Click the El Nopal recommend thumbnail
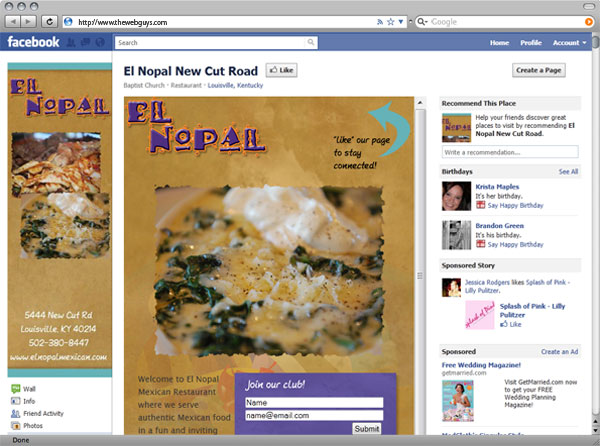The height and width of the screenshot is (446, 600). [457, 128]
